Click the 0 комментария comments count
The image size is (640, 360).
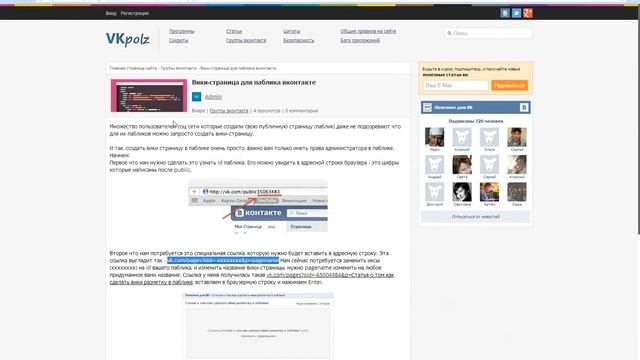[x=301, y=111]
